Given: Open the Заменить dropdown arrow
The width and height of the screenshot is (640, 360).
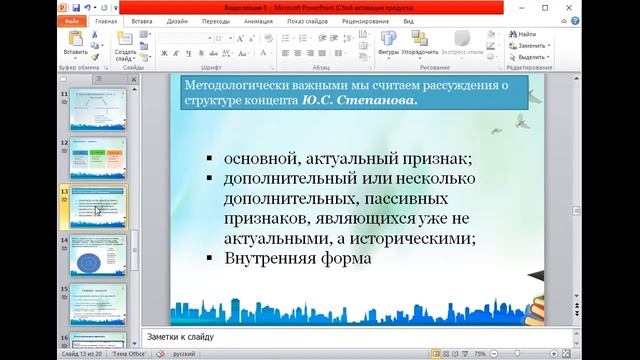Looking at the screenshot, I should pos(549,46).
